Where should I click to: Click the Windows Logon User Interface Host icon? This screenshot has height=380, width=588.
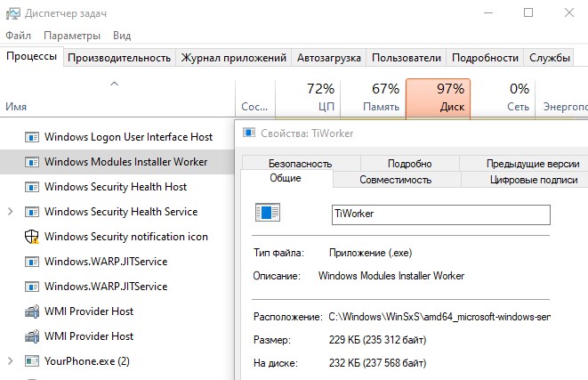(x=32, y=137)
